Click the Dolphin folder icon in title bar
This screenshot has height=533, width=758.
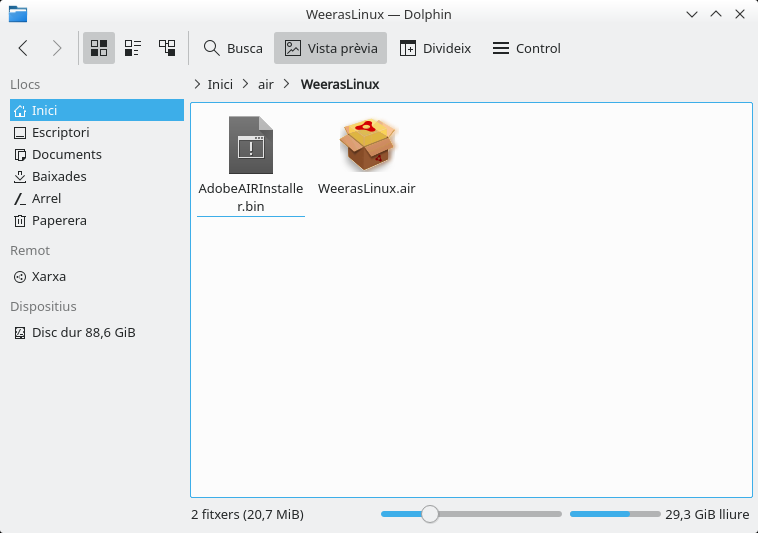[x=18, y=14]
